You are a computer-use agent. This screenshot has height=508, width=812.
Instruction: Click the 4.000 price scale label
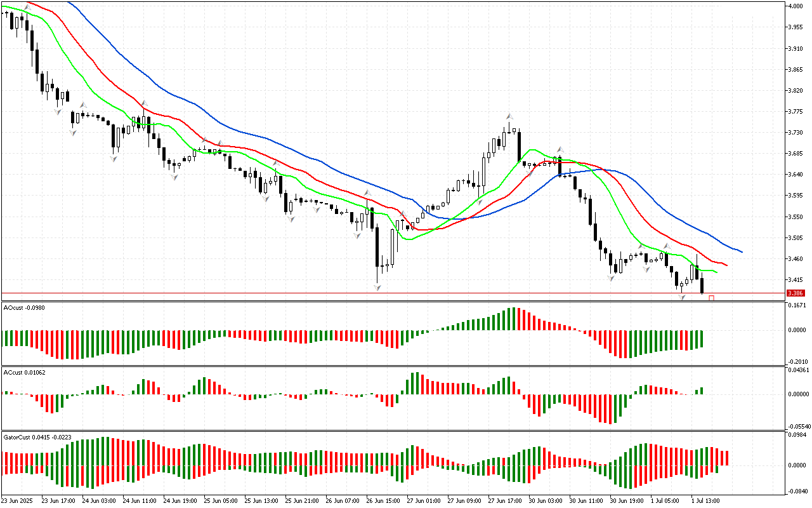[x=795, y=6]
